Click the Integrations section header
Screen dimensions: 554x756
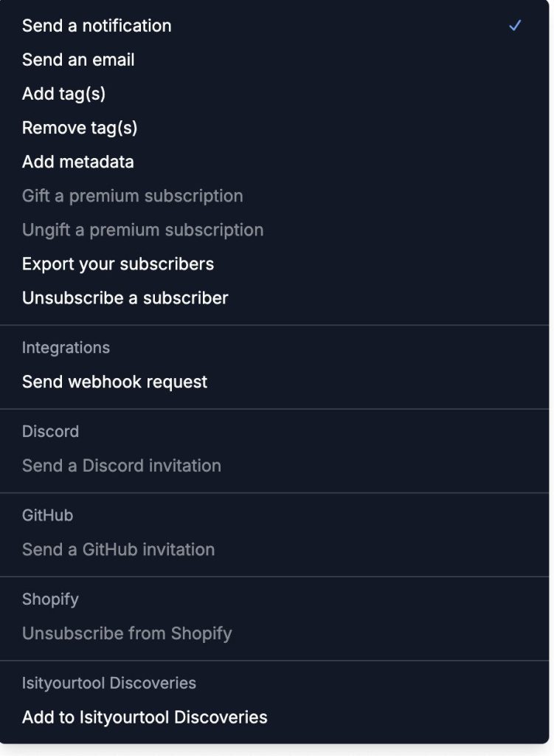(x=66, y=348)
